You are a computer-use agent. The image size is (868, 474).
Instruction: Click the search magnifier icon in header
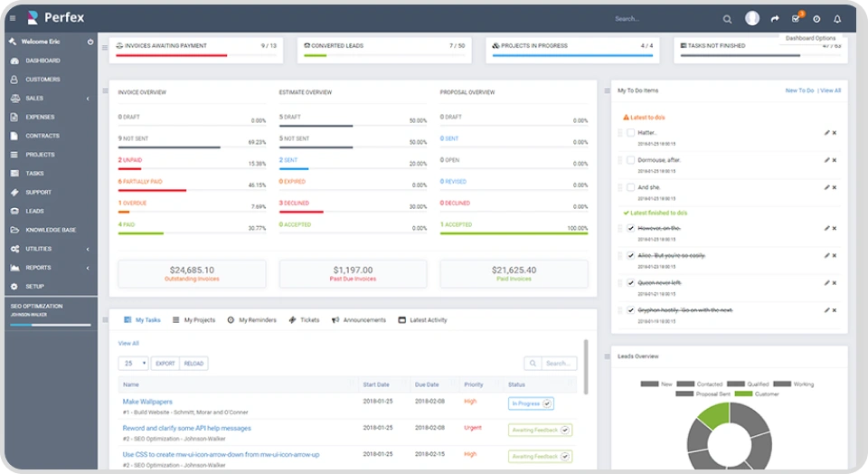728,18
